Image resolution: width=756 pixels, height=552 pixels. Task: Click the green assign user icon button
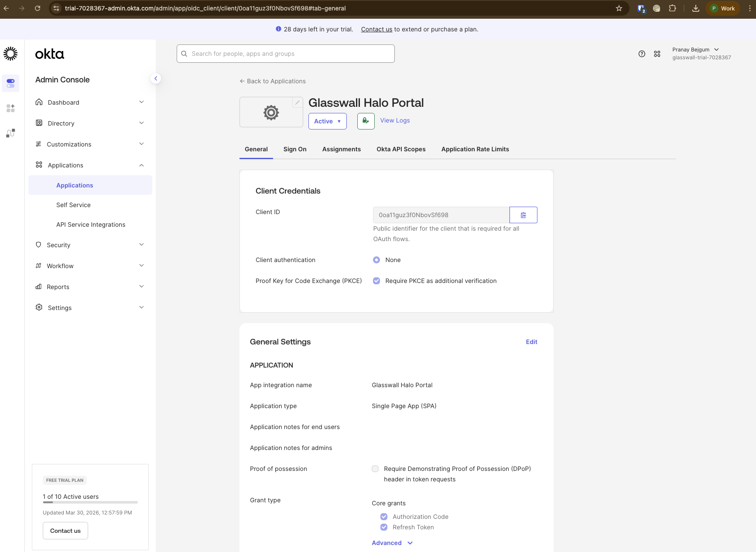click(366, 121)
